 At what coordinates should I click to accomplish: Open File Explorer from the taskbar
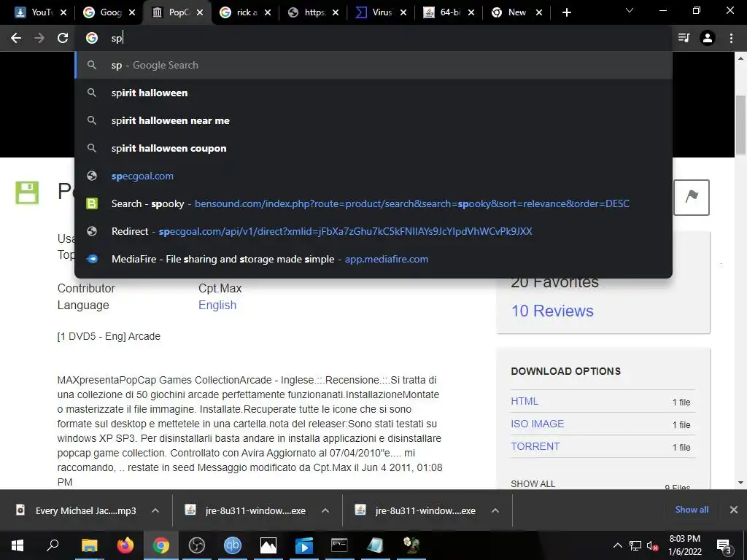[x=89, y=545]
